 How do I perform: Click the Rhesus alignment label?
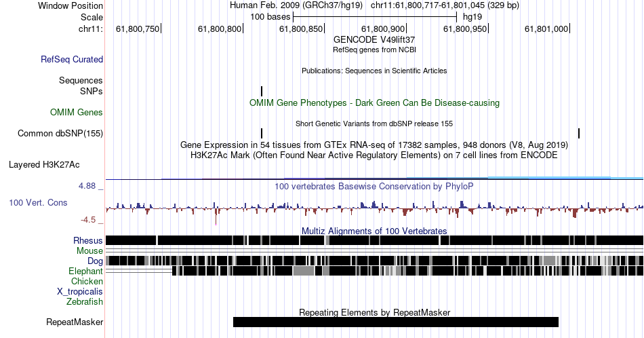pos(88,240)
